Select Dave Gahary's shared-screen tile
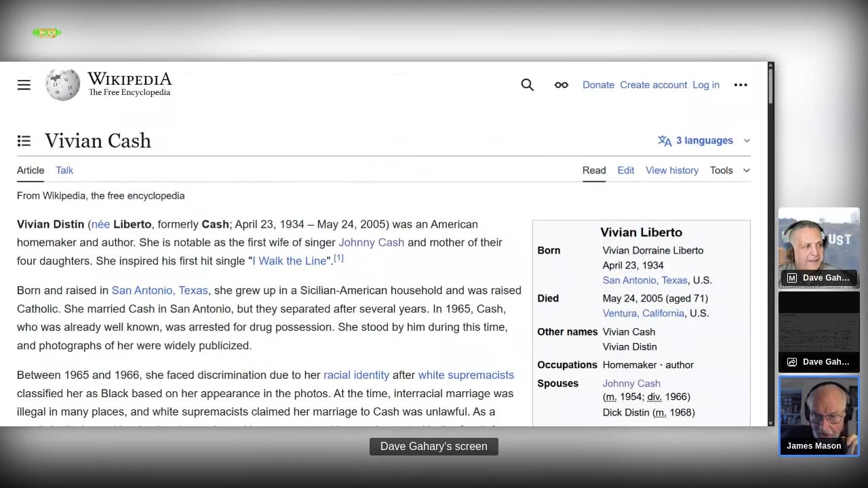 [x=819, y=332]
